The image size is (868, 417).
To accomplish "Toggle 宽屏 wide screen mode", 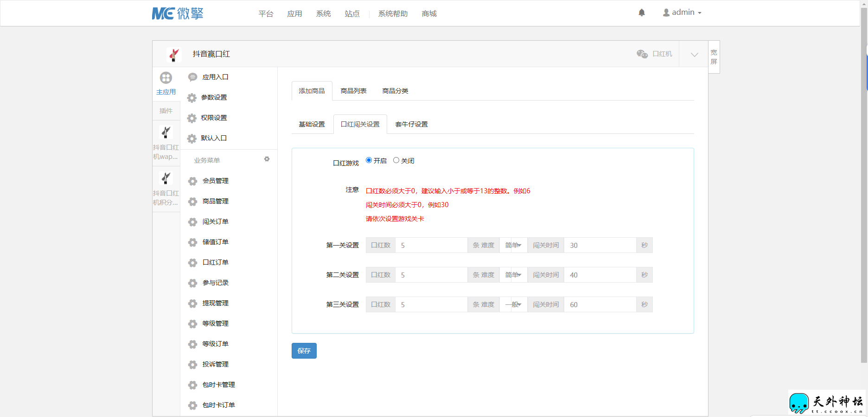I will click(x=714, y=57).
